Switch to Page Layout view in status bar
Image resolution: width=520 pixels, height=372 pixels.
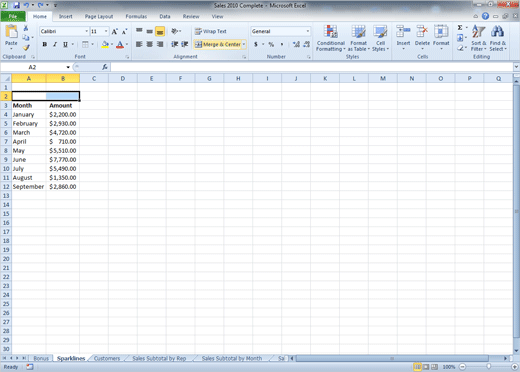(x=426, y=367)
